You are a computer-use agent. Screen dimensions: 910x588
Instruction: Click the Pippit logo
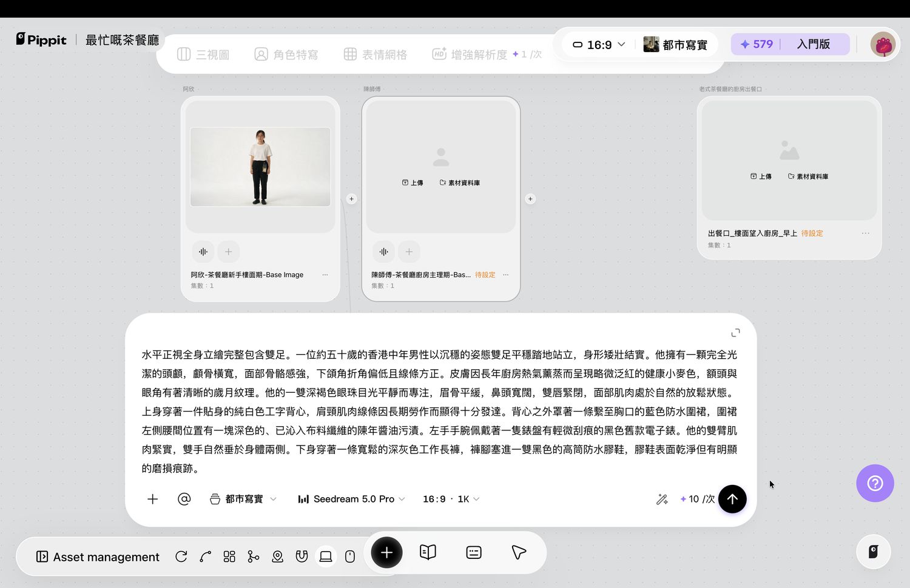[x=41, y=40]
